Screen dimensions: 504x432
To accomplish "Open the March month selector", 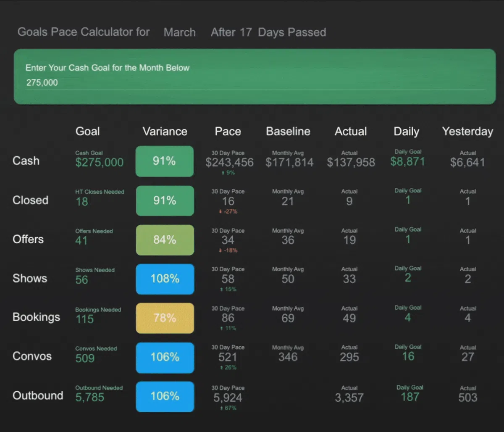I will 180,32.
